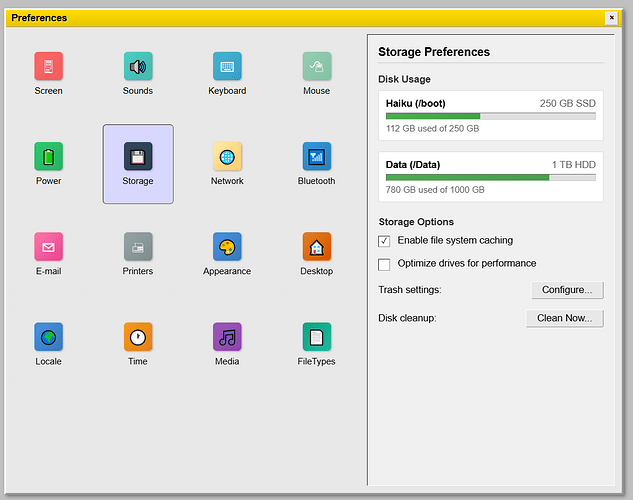This screenshot has height=500, width=633.
Task: Open the Desktop preferences icon
Action: [317, 247]
